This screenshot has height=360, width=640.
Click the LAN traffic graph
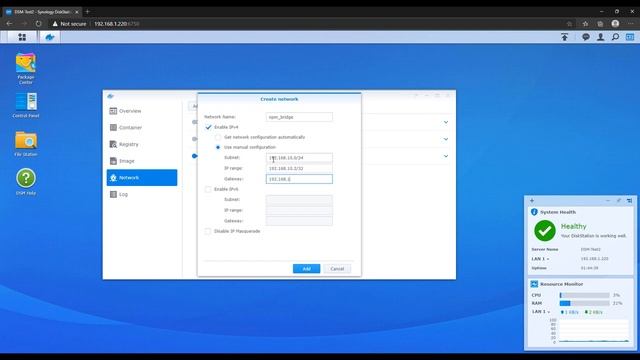[594, 331]
